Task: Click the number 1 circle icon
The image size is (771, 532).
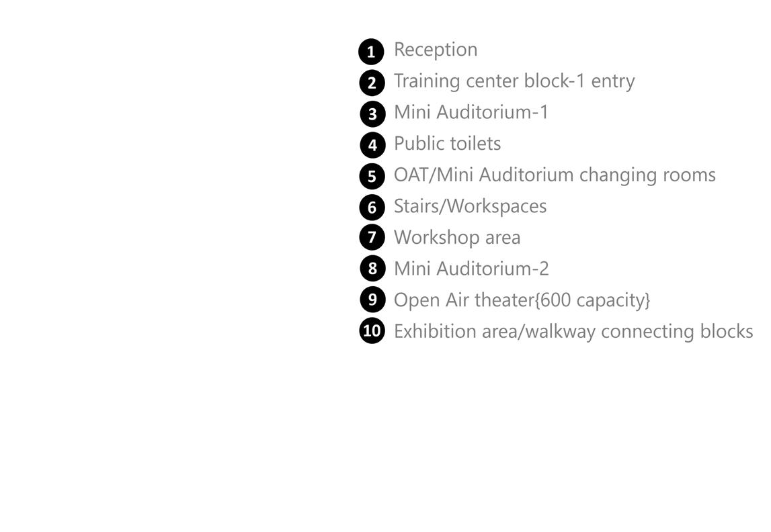Action: [371, 52]
